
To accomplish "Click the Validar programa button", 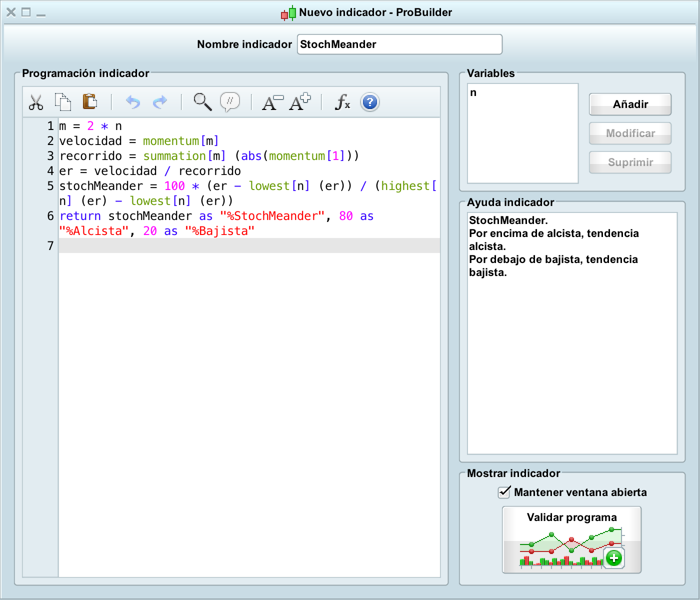I will [571, 540].
